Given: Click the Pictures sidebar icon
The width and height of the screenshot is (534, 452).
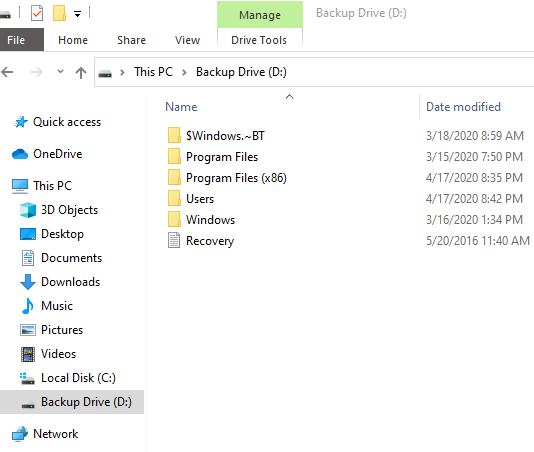Looking at the screenshot, I should tap(28, 330).
